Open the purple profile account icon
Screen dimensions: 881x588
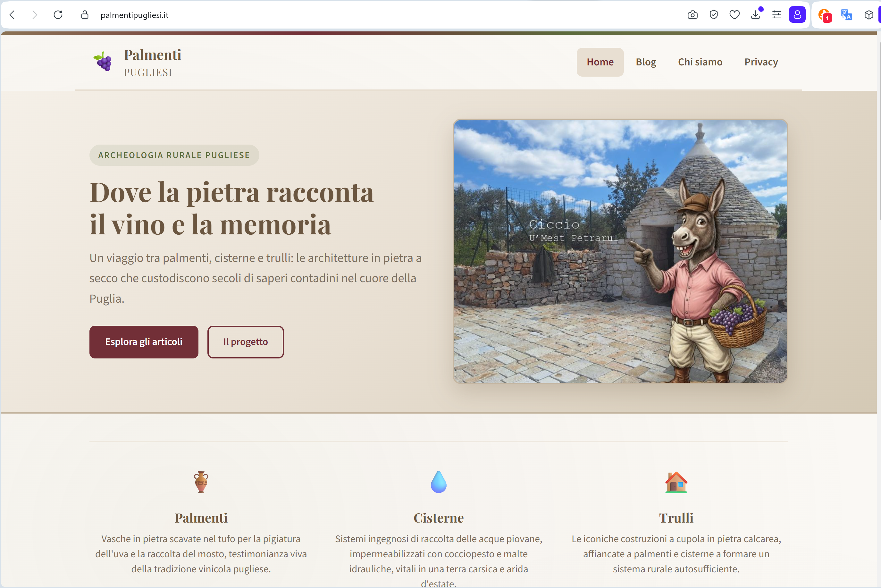797,15
